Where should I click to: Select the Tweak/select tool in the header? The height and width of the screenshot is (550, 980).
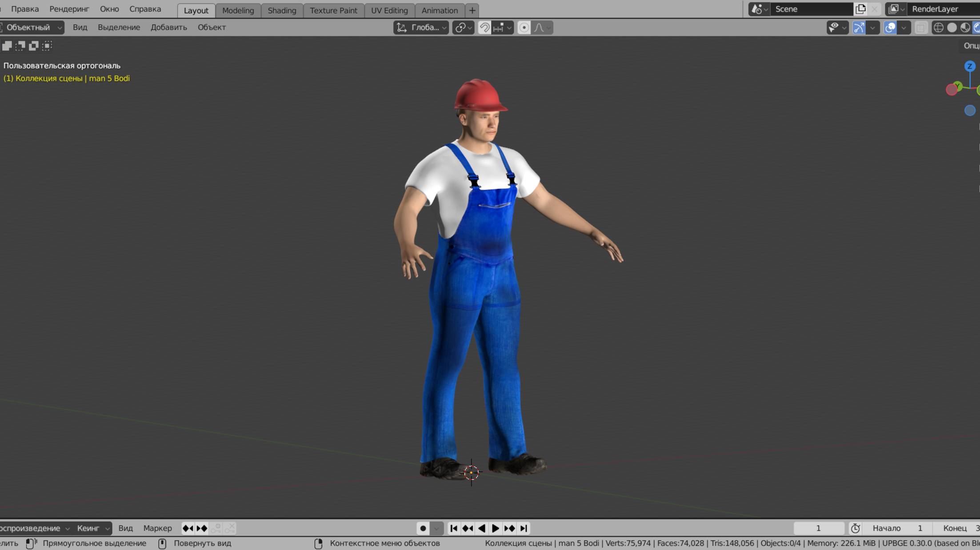pos(7,46)
